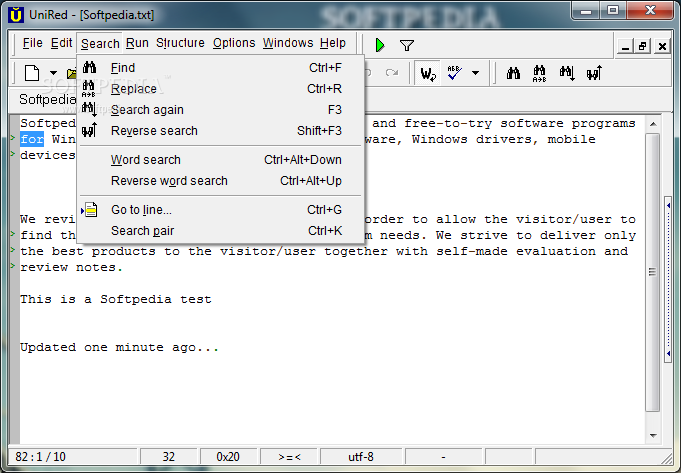Open the spell check dropdown arrow

[x=476, y=73]
